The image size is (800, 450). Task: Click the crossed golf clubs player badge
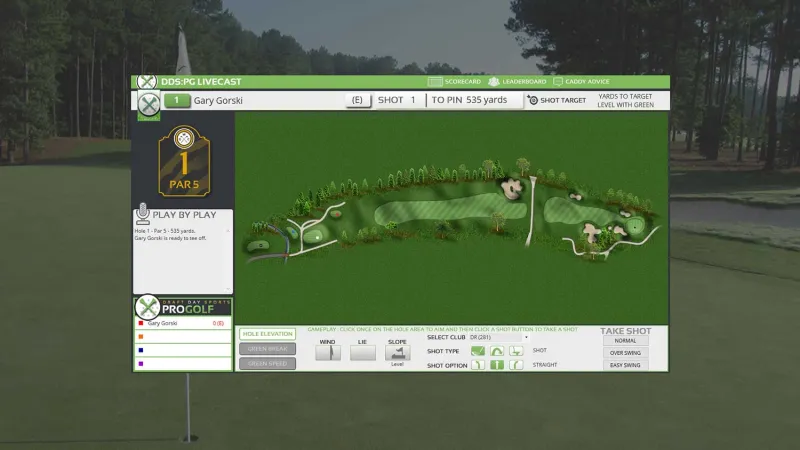click(149, 102)
